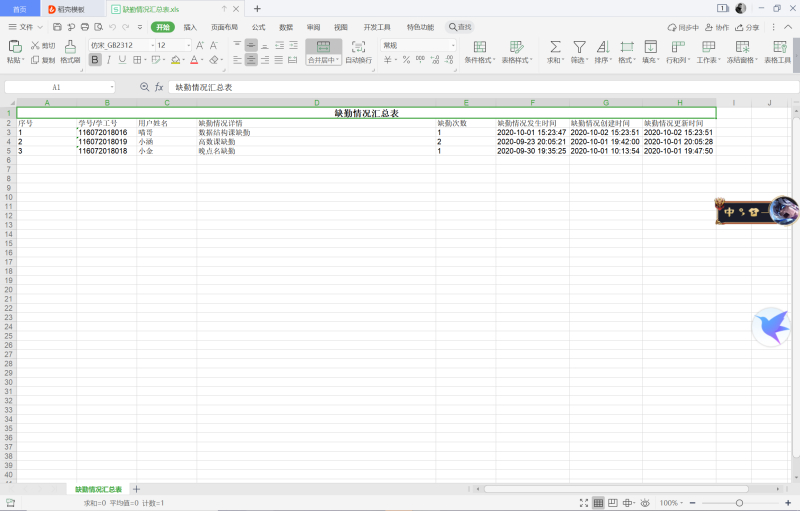Switch to normal view in status bar
This screenshot has width=800, height=511.
598,503
